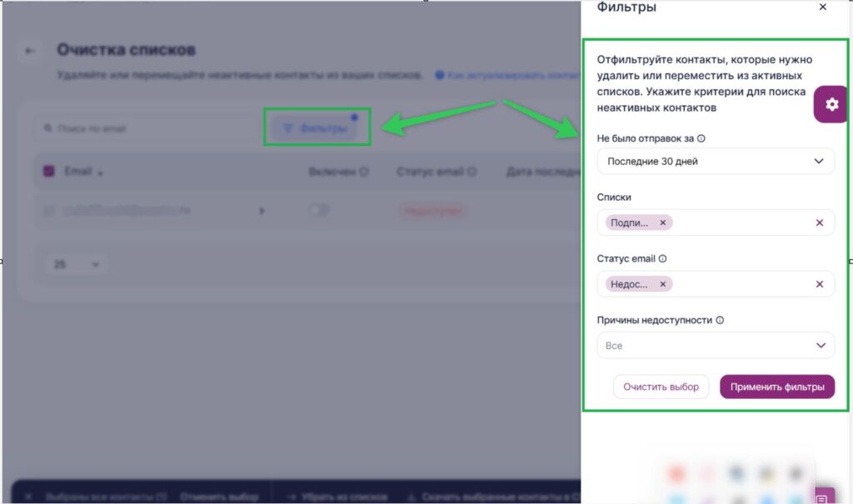This screenshot has height=504, width=853.
Task: Close the Фильтры panel with the X
Action: point(822,7)
